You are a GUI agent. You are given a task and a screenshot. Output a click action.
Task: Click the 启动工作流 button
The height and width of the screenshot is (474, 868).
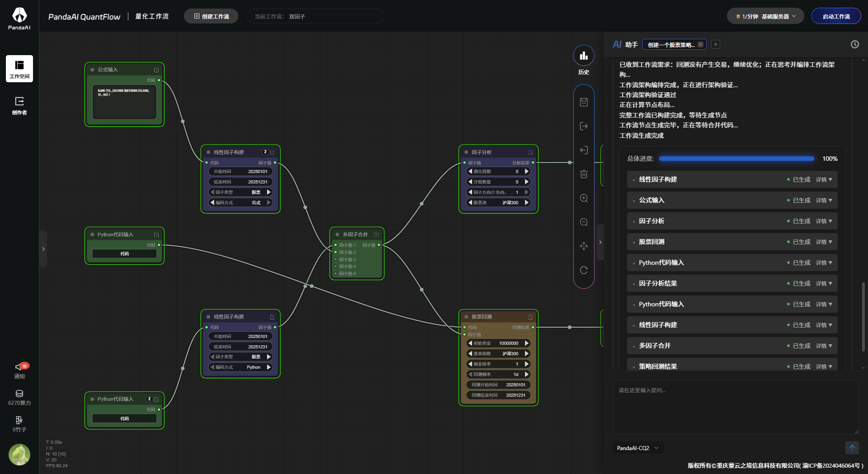836,16
